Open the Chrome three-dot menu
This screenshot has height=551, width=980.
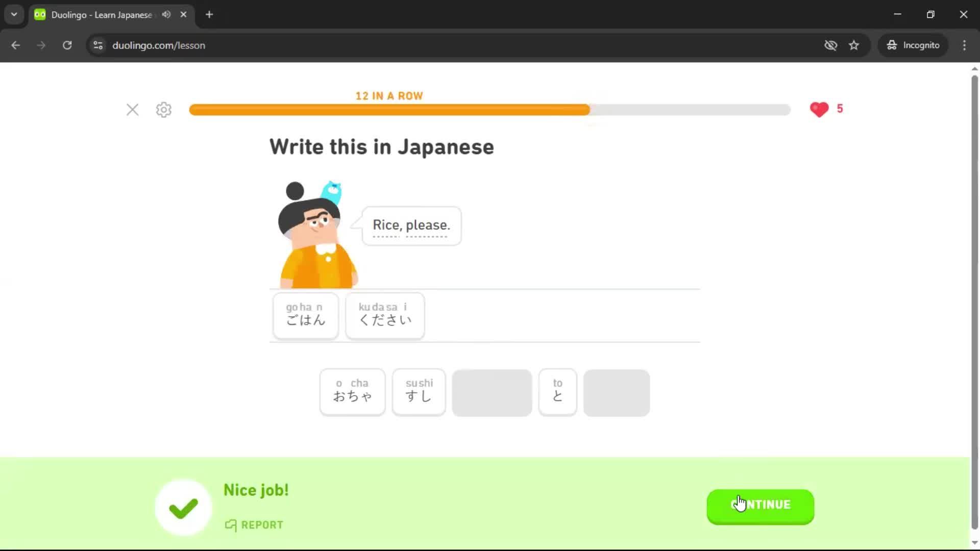point(964,45)
